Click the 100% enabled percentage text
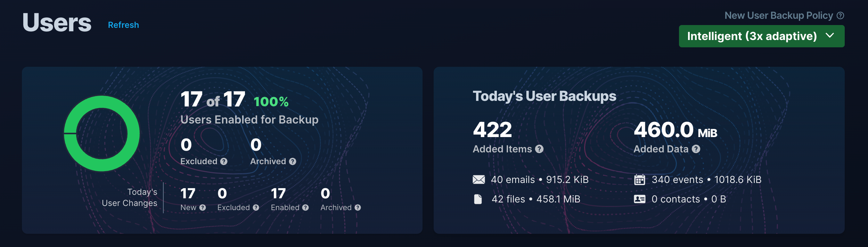 tap(271, 102)
